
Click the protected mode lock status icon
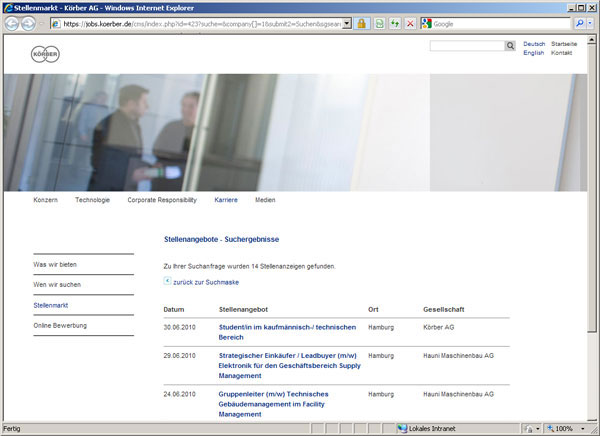529,429
